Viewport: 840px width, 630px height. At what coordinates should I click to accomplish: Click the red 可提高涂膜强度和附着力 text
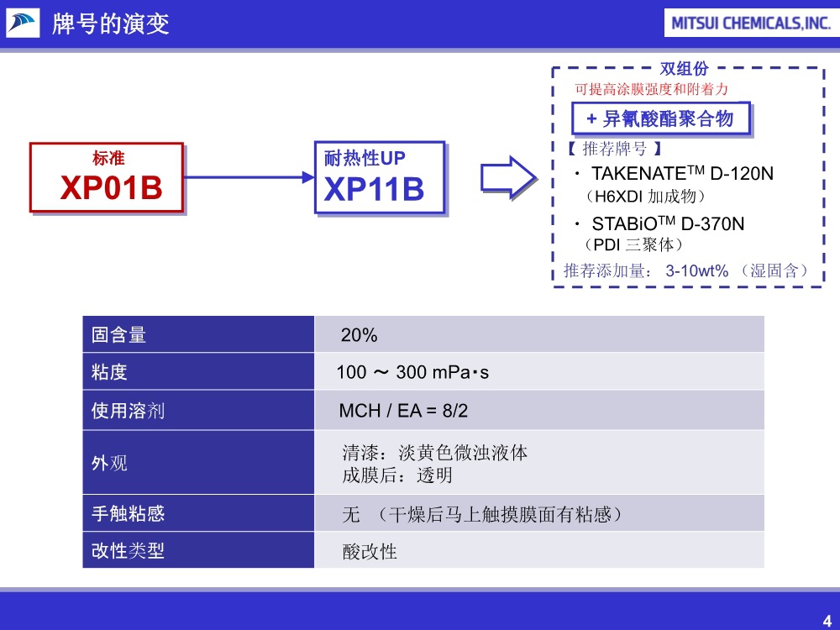(653, 89)
